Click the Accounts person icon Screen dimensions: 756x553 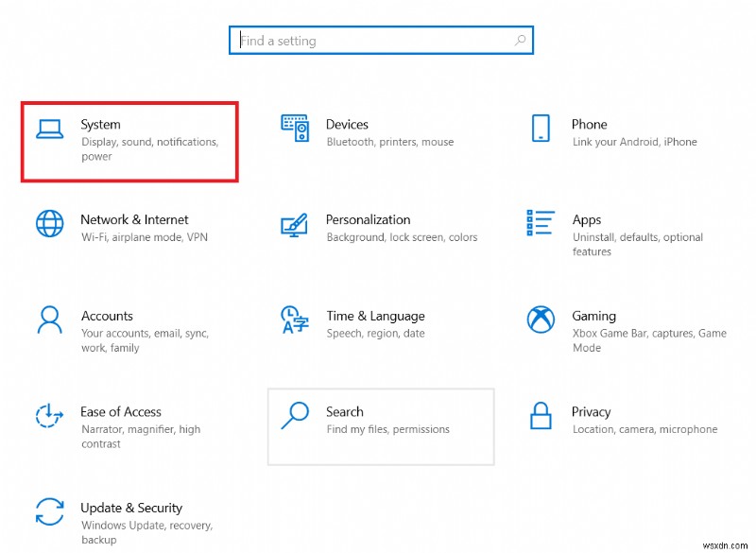pyautogui.click(x=49, y=320)
